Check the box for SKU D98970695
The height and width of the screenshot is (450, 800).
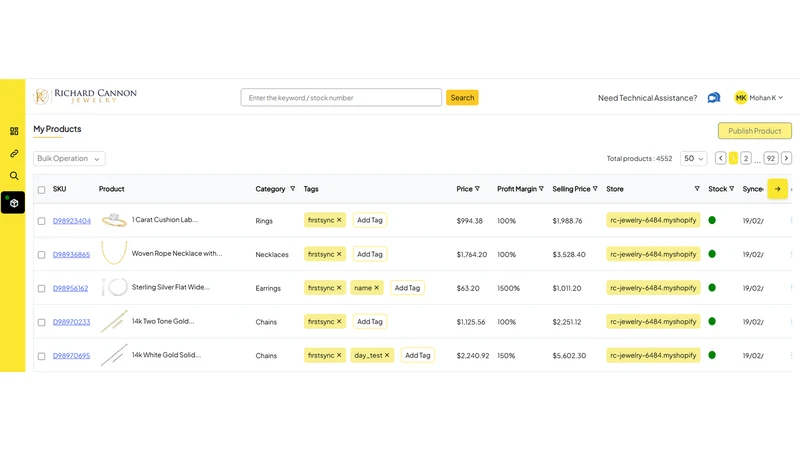(41, 356)
